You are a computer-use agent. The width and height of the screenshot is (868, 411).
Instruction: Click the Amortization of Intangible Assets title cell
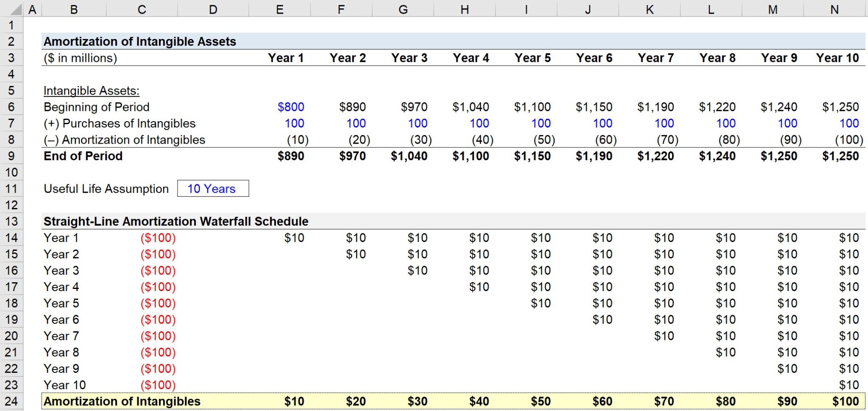point(140,41)
